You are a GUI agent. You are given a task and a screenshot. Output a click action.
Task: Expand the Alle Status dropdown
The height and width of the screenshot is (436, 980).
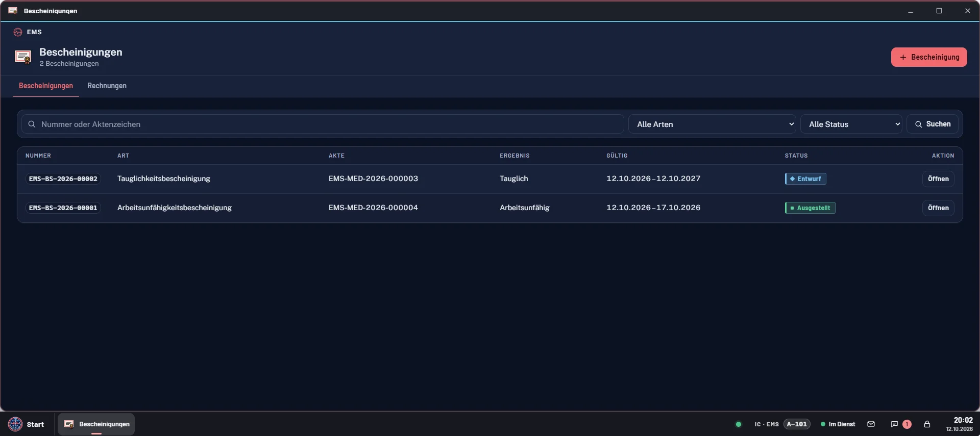pyautogui.click(x=851, y=124)
